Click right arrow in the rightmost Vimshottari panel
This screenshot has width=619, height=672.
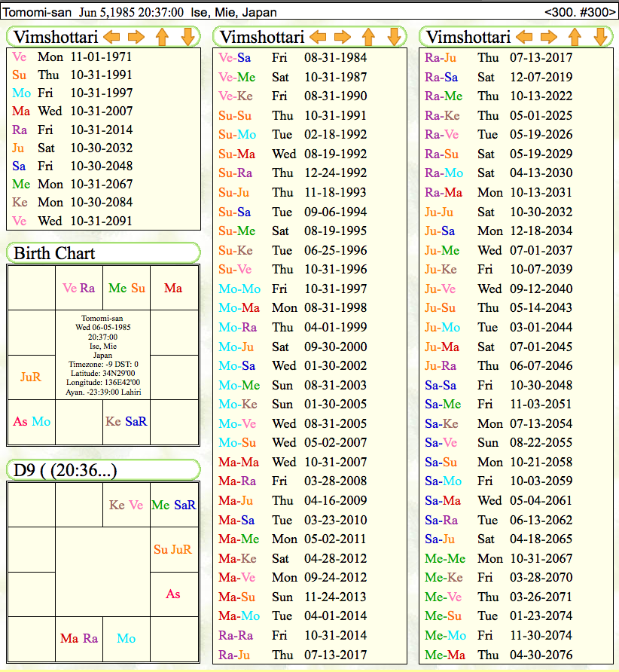tap(549, 37)
